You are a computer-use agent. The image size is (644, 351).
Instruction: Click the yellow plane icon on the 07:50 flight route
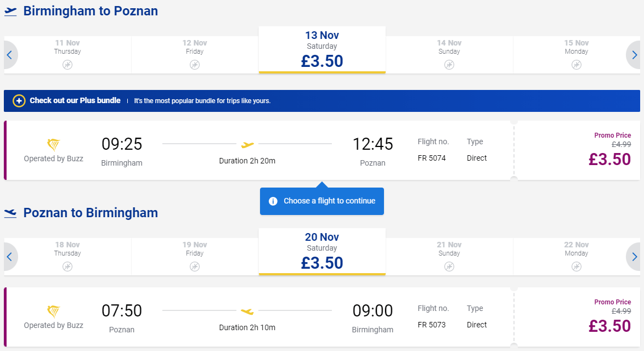pos(247,312)
